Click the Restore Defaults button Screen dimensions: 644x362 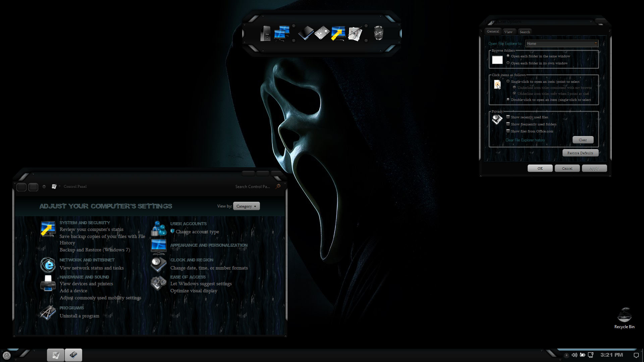coord(580,153)
